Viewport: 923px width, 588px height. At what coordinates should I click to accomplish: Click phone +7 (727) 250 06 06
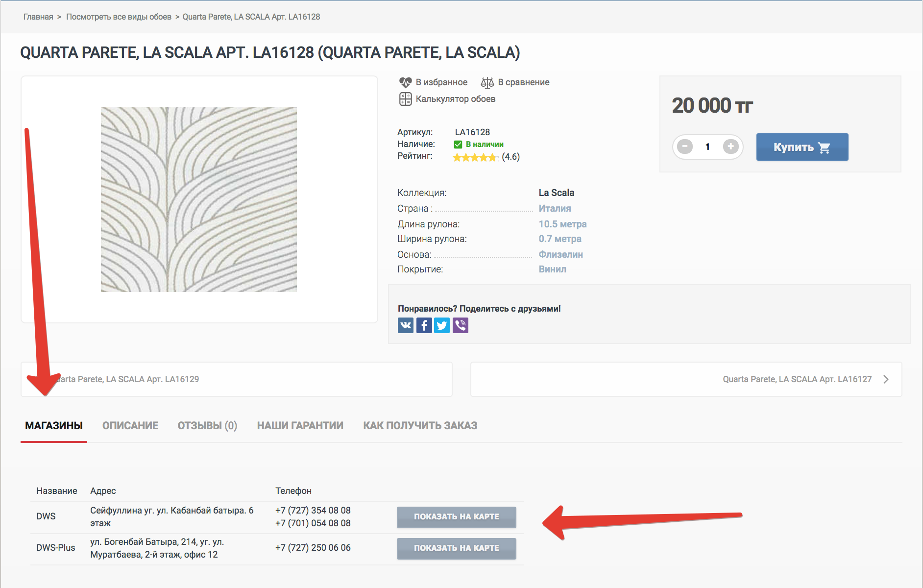(x=313, y=548)
